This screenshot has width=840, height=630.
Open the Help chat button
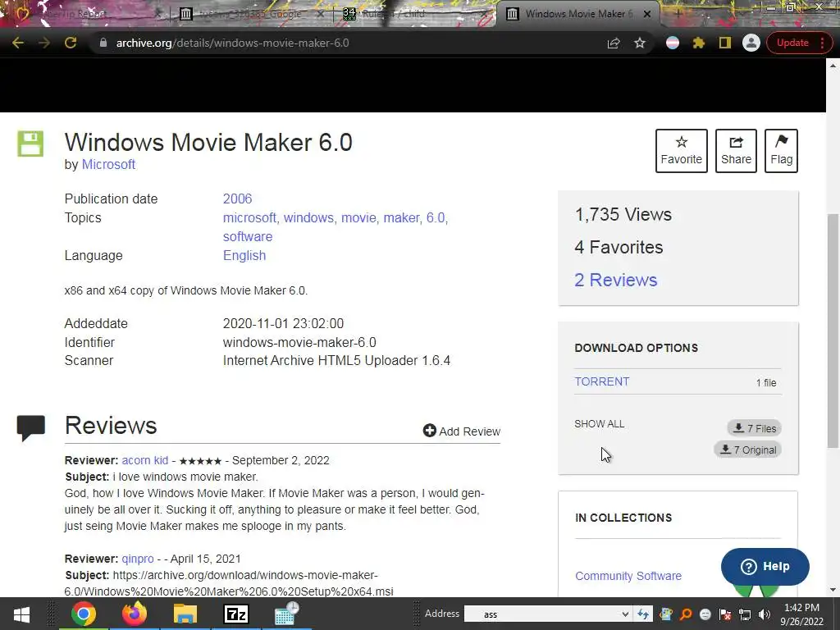765,566
